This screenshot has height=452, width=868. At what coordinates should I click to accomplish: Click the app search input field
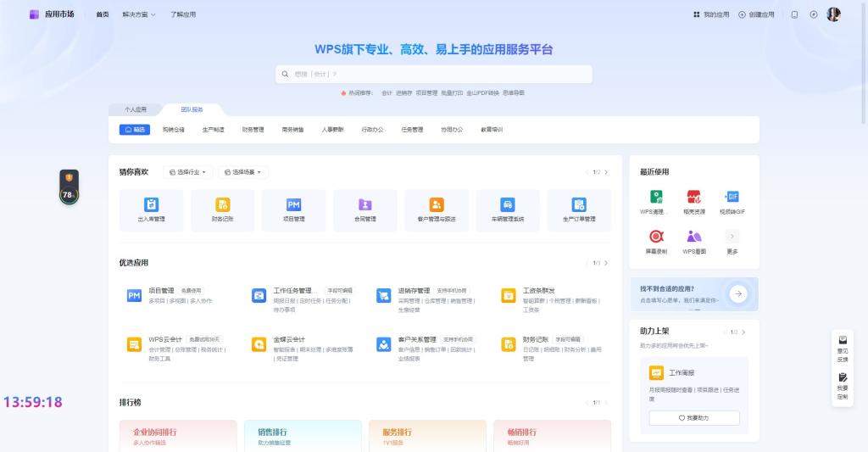(434, 74)
